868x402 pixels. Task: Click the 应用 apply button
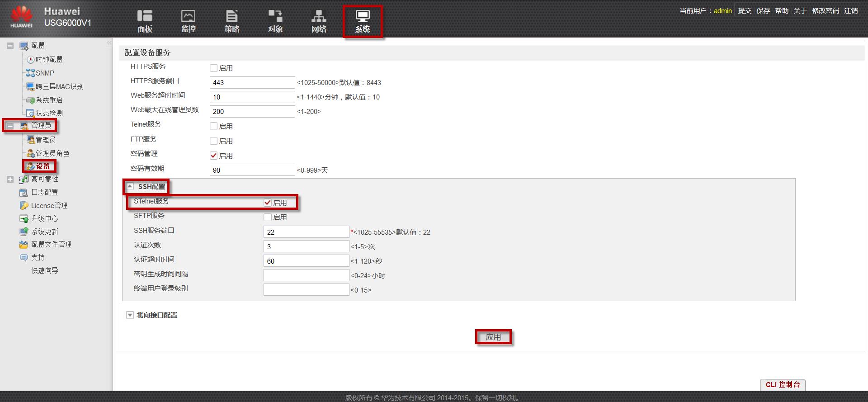pyautogui.click(x=493, y=337)
